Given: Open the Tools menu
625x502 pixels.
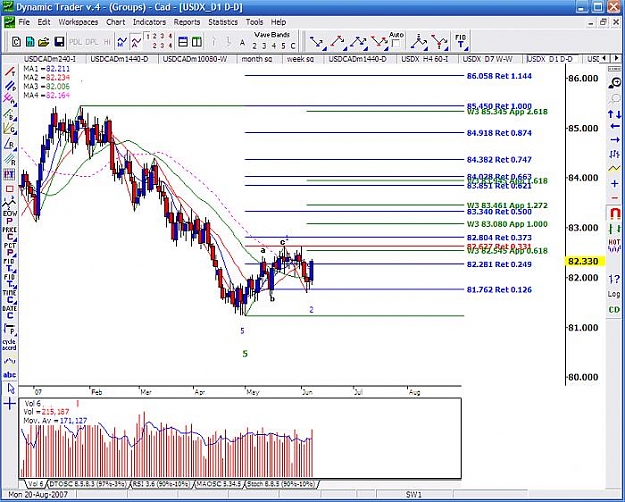Looking at the screenshot, I should click(254, 22).
